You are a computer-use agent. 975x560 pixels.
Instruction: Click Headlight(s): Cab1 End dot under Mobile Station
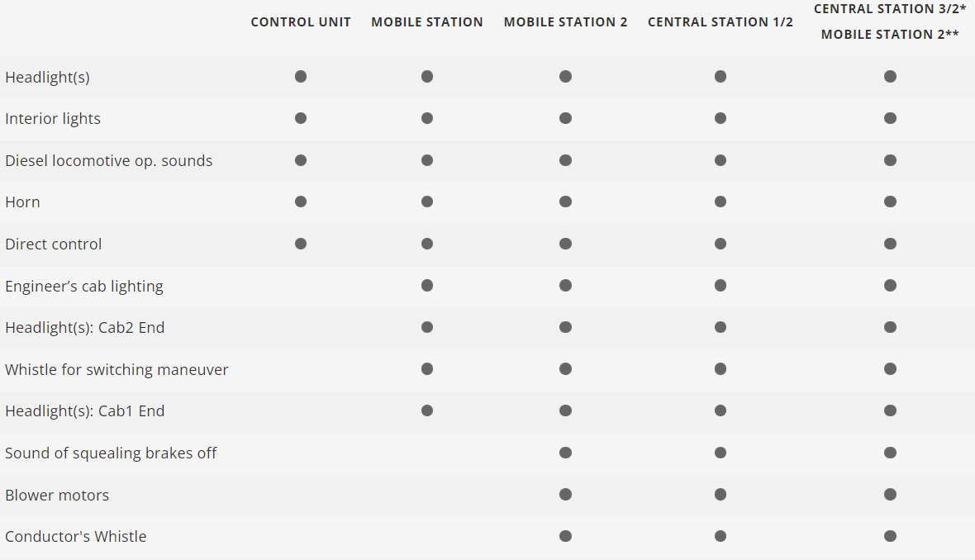click(x=427, y=411)
